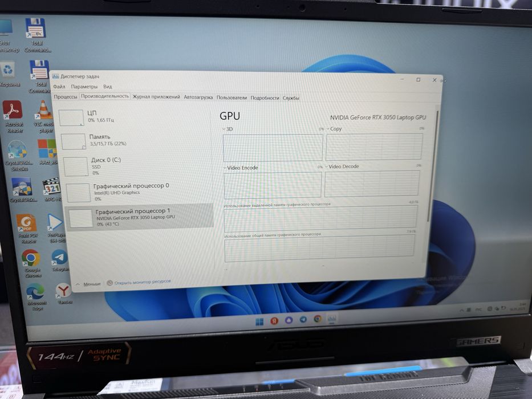Open the Video Encode graph dropdown
The image size is (532, 399).
(x=241, y=168)
